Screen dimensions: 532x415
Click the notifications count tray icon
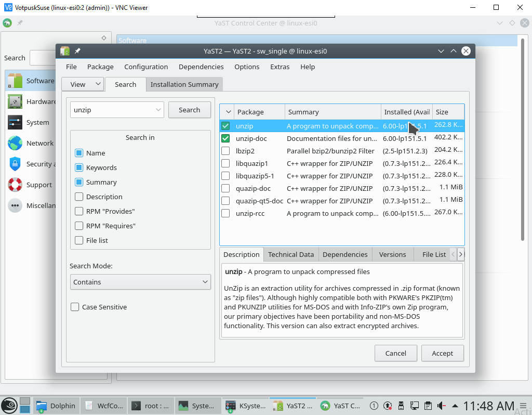tap(374, 406)
